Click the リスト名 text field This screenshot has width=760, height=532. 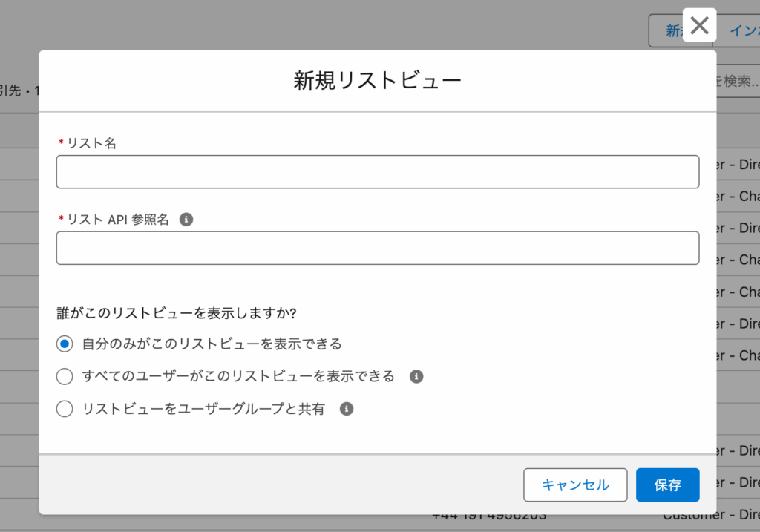pos(378,172)
